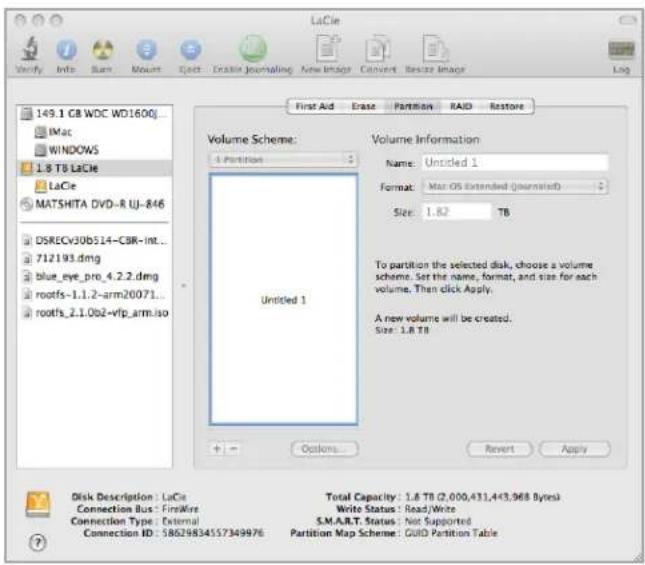This screenshot has width=645, height=565.
Task: Click the volume Name input field
Action: pos(515,162)
